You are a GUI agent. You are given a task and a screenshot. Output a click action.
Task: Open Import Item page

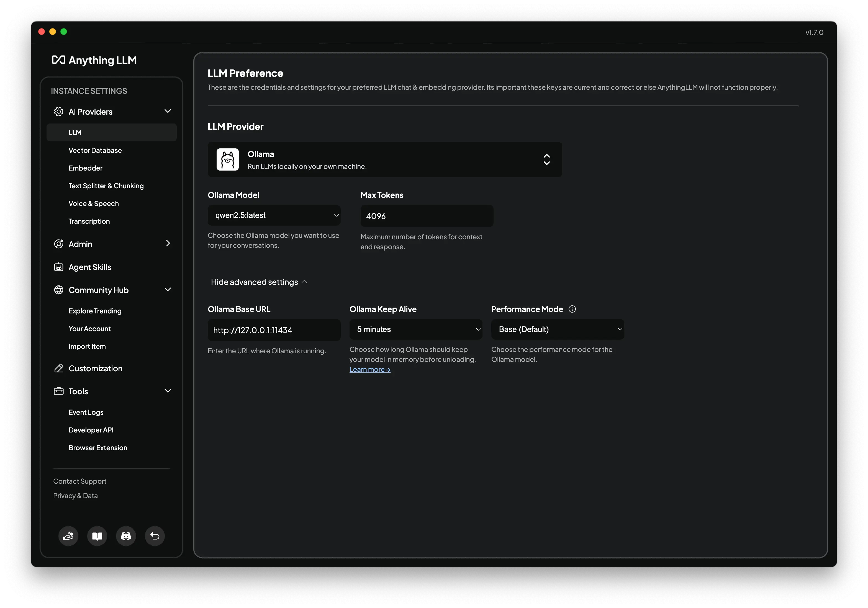tap(87, 347)
